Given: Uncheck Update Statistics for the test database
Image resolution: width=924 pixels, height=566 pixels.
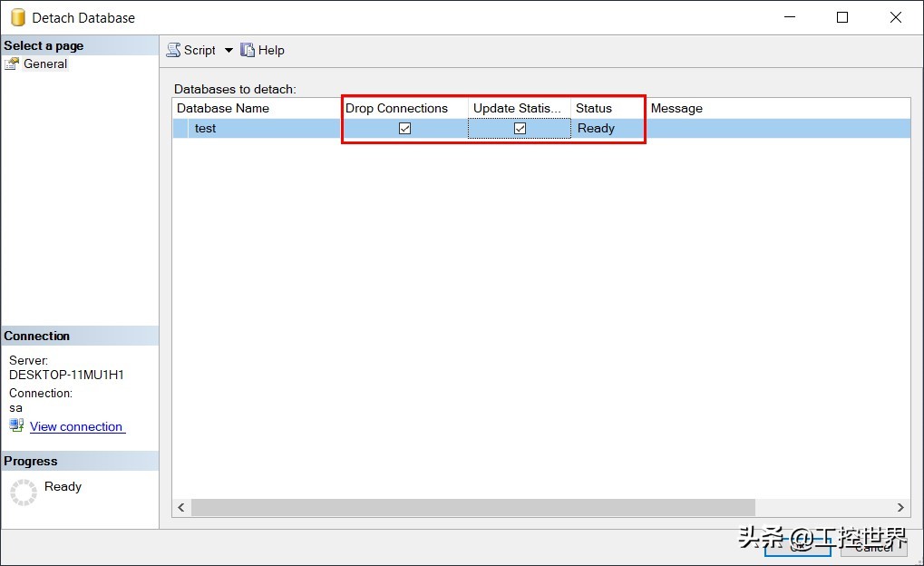Looking at the screenshot, I should (x=519, y=128).
